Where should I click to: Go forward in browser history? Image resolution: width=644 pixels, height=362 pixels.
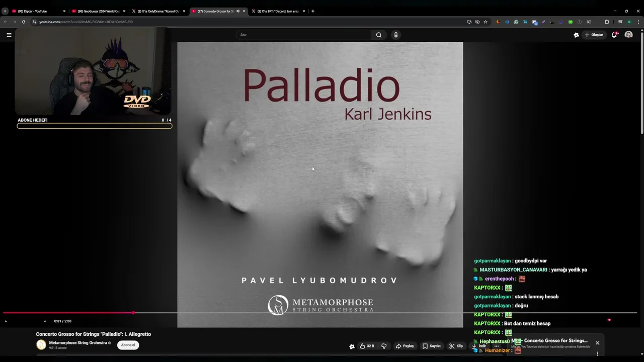[14, 22]
